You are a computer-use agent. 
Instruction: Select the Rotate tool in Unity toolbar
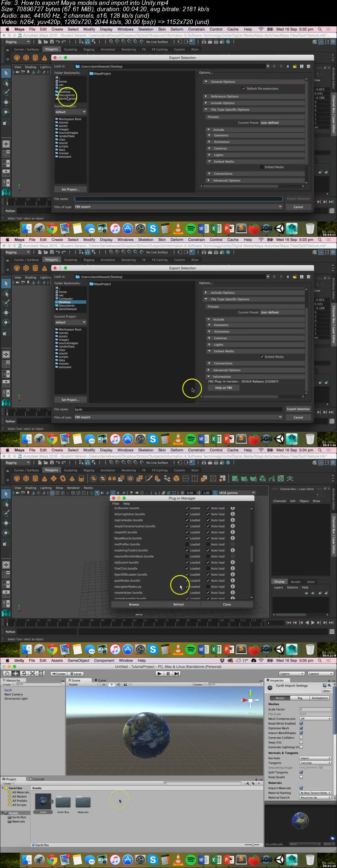click(x=24, y=674)
